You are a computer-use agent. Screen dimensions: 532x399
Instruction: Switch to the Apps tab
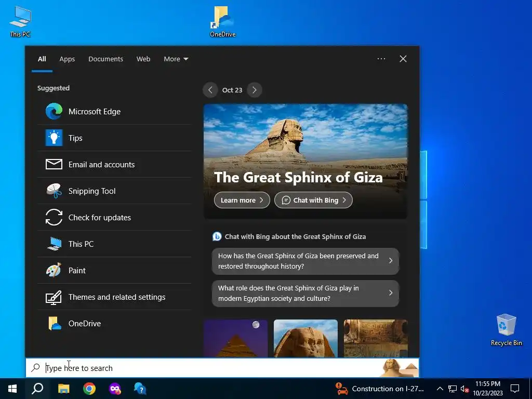coord(67,59)
